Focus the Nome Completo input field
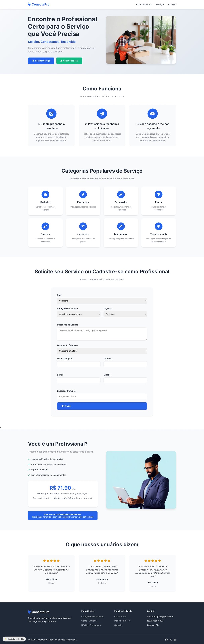The width and height of the screenshot is (204, 644). click(79, 364)
